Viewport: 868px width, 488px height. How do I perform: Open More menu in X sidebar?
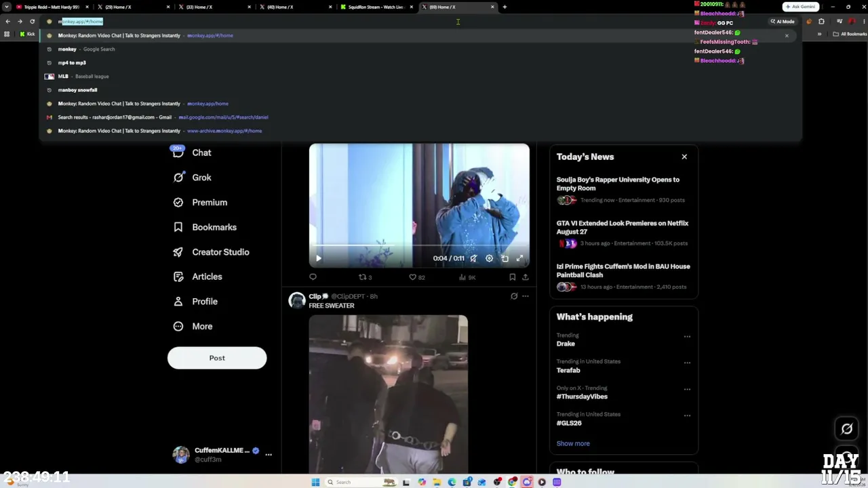pos(193,326)
